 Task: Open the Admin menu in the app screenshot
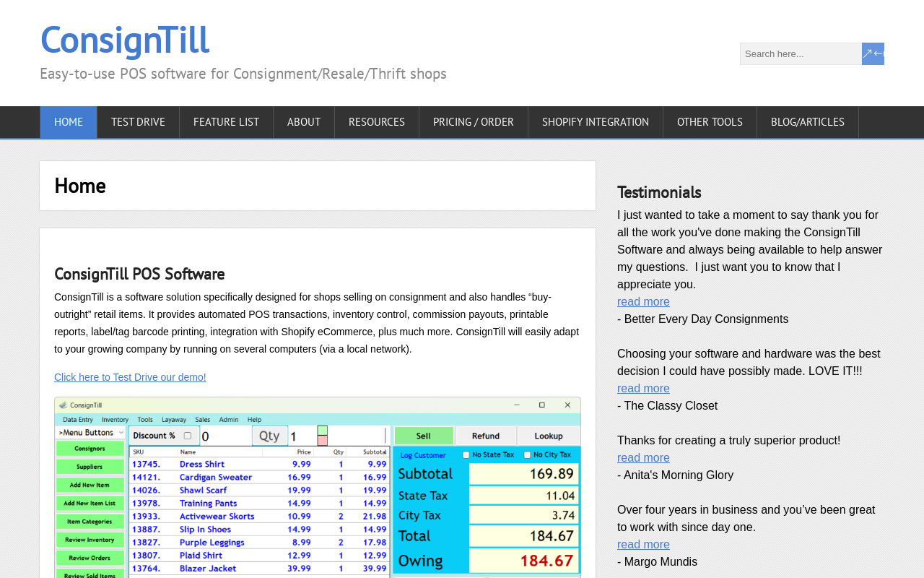[229, 419]
